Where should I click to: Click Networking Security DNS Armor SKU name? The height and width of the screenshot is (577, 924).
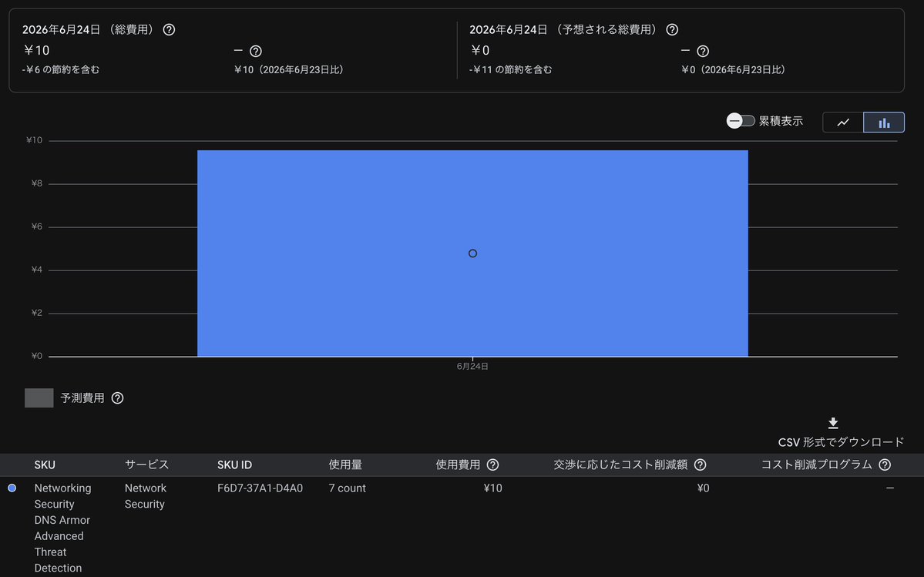tap(62, 528)
